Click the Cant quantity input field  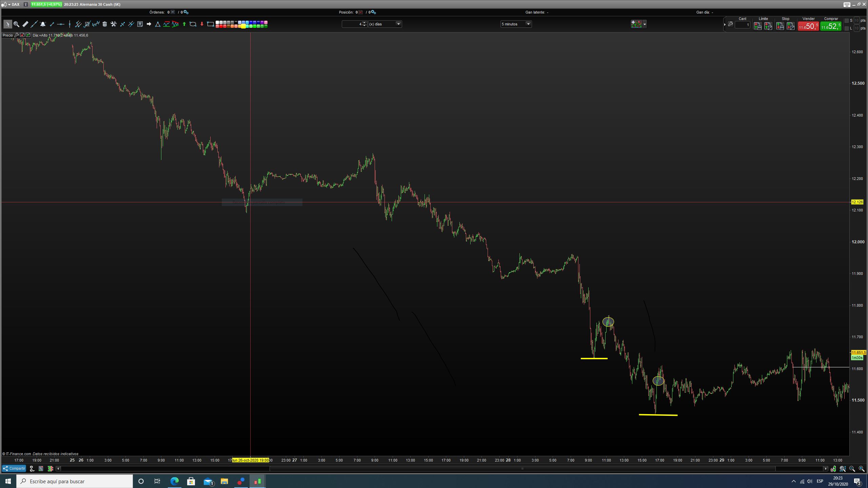[742, 25]
